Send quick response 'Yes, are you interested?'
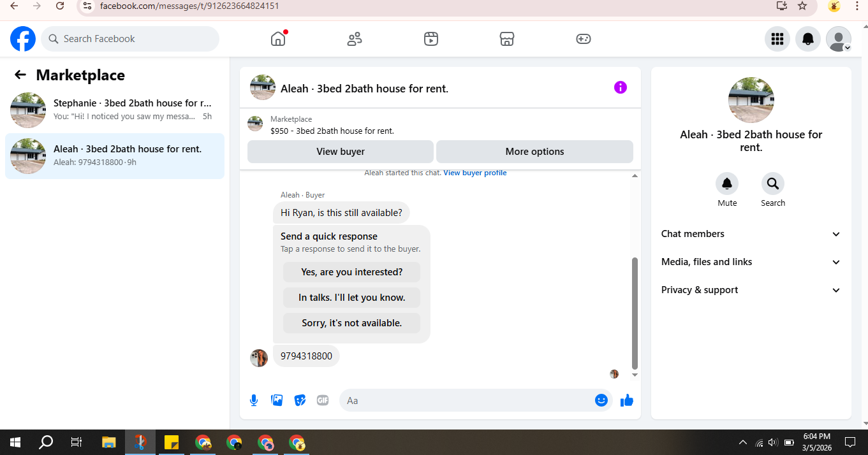Screen dimensions: 868x455 click(x=352, y=272)
